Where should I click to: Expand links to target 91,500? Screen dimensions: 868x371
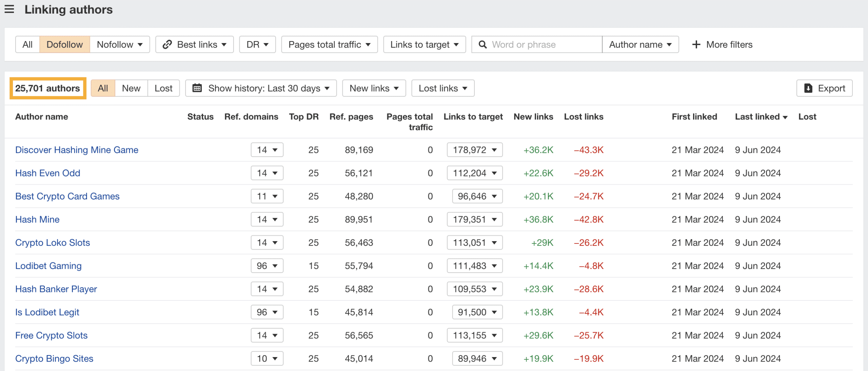pos(477,312)
